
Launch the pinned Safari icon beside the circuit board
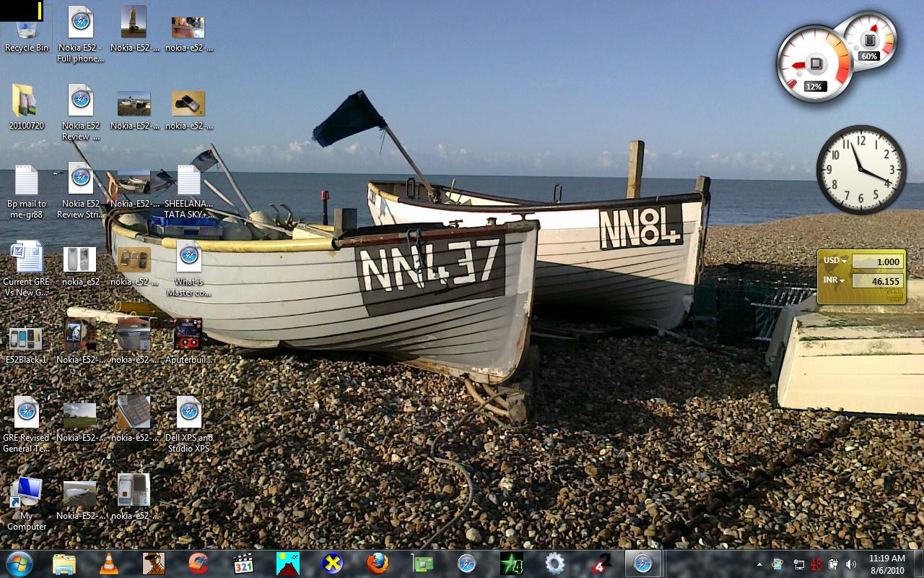tap(467, 564)
